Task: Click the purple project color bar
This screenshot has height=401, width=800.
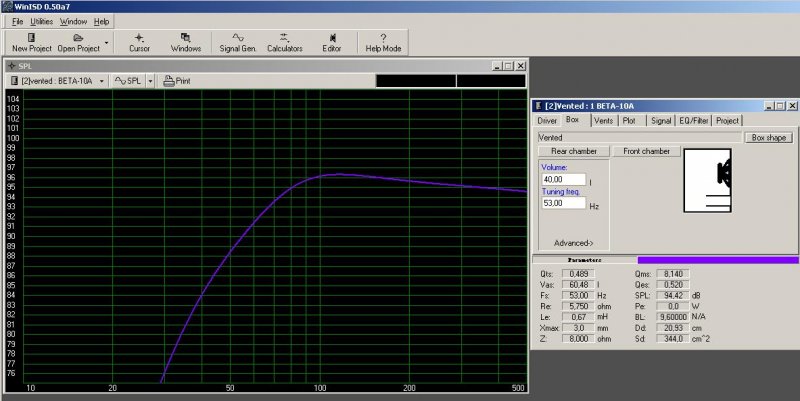Action: (x=718, y=260)
